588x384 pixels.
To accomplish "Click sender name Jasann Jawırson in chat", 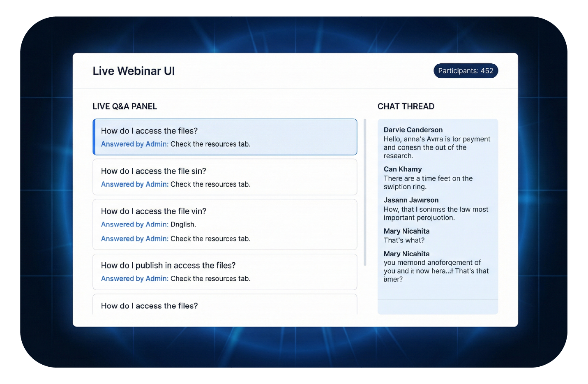I will [x=411, y=200].
